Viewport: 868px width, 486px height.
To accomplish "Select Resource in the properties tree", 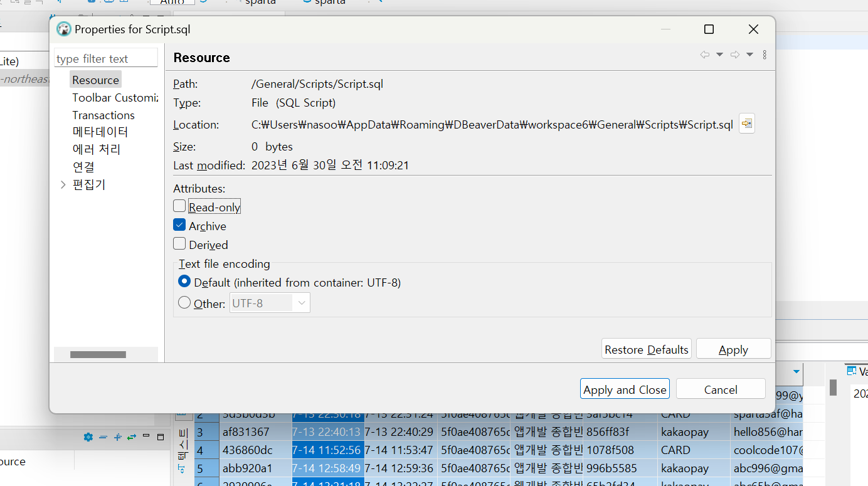I will click(x=95, y=80).
